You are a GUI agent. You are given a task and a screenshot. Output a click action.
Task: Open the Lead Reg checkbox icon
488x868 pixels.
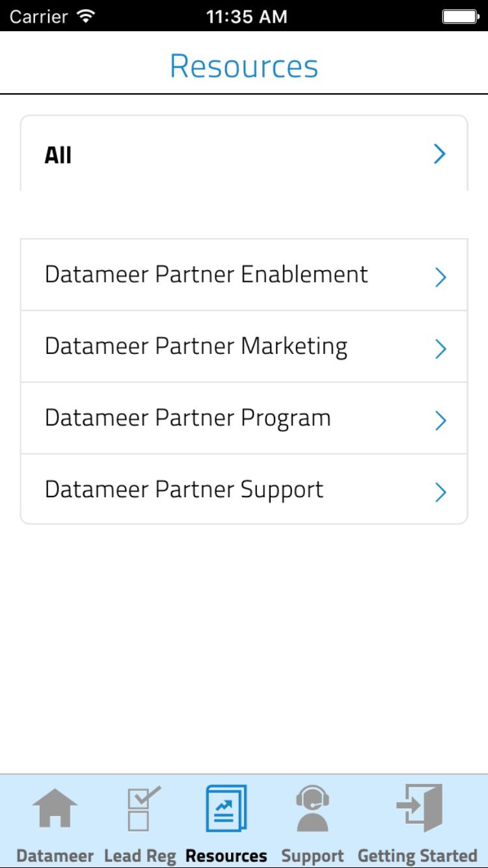point(143,808)
